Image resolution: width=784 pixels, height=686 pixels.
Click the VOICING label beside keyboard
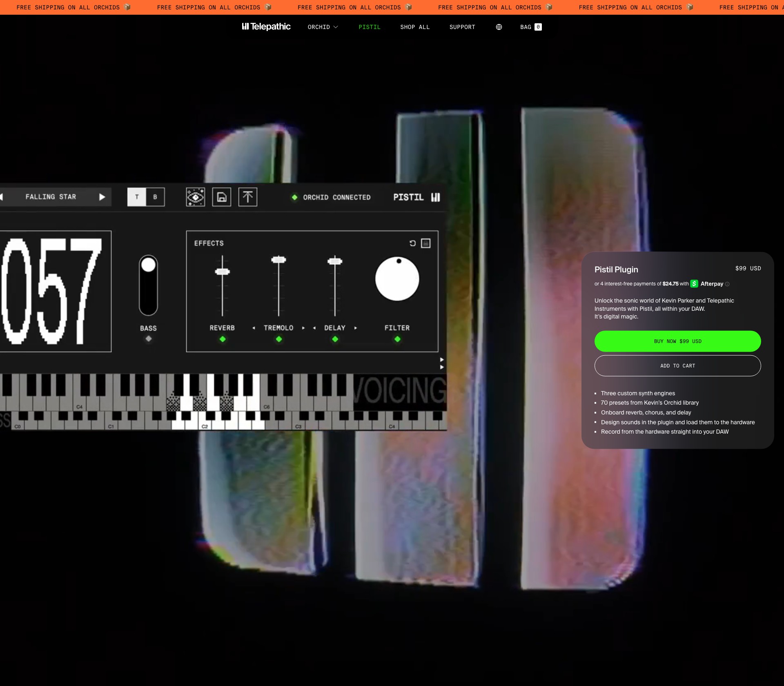tap(400, 391)
